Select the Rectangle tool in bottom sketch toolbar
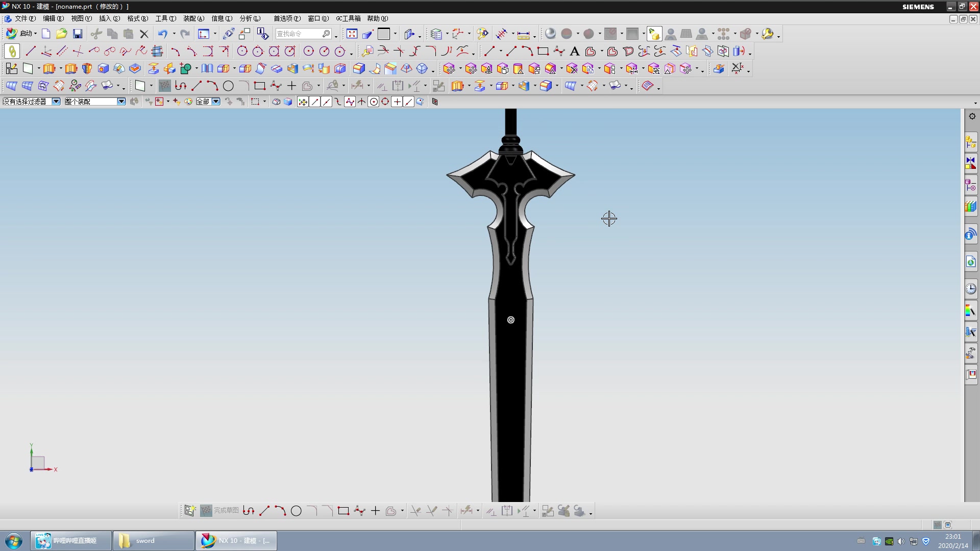Image resolution: width=980 pixels, height=551 pixels. [343, 511]
